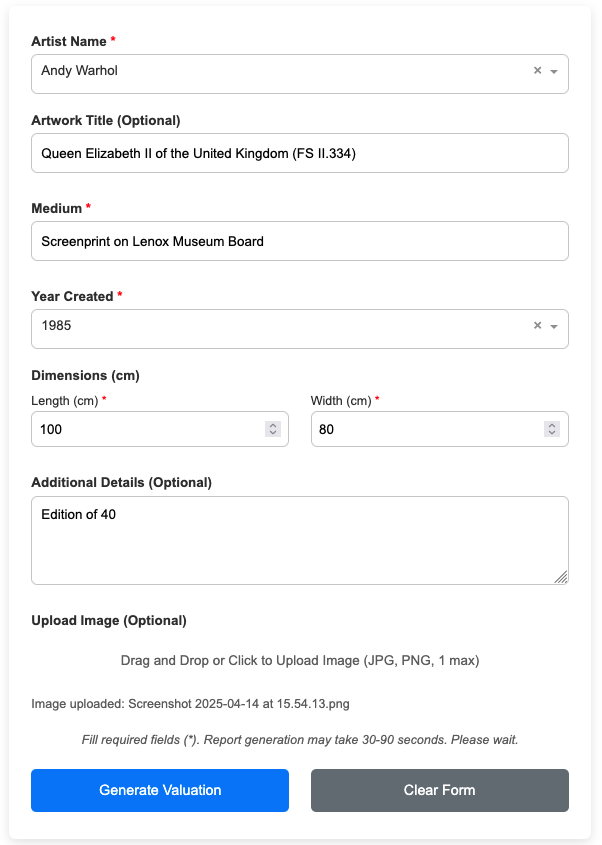Open the Artist Name dropdown arrow
Viewport: 602px width, 845px height.
554,72
